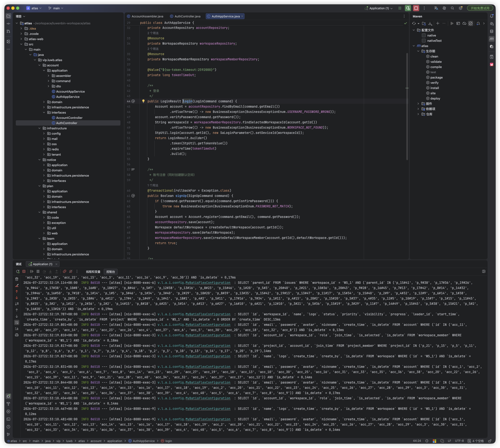
Task: Collapse the atlas-web folder's sibling src folder
Action: [x=21, y=44]
